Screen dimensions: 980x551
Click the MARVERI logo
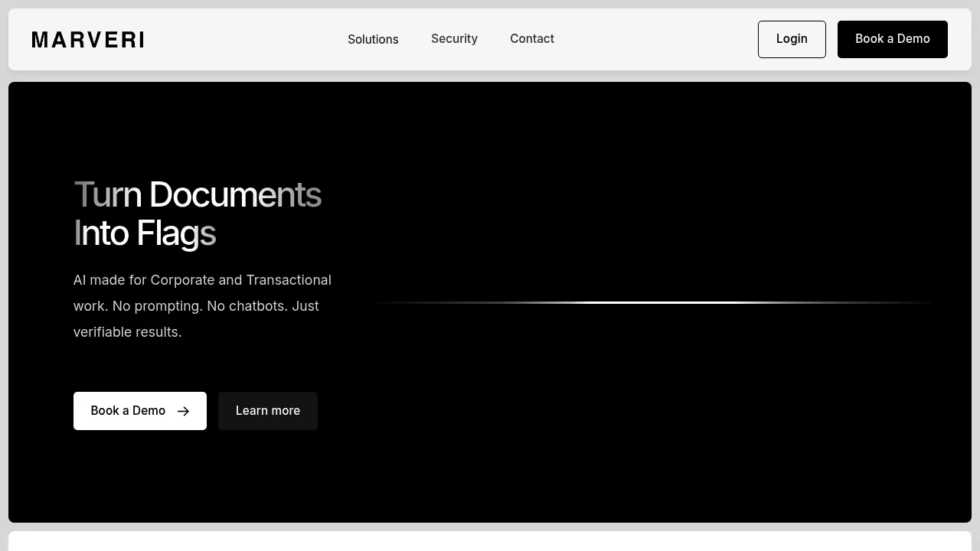[x=88, y=40]
